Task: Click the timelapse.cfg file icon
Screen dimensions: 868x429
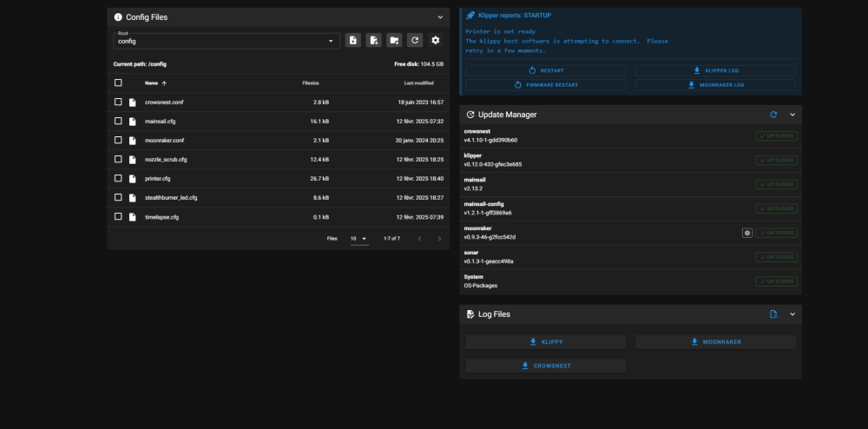Action: [132, 217]
